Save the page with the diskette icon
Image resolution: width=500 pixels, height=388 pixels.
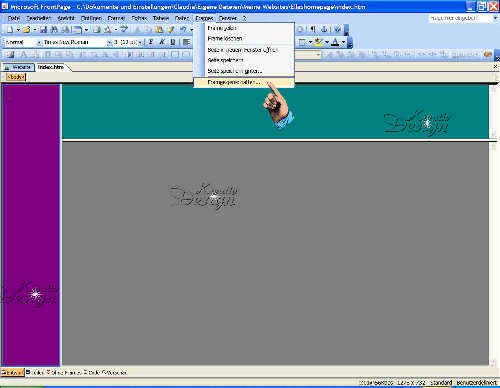[43, 30]
